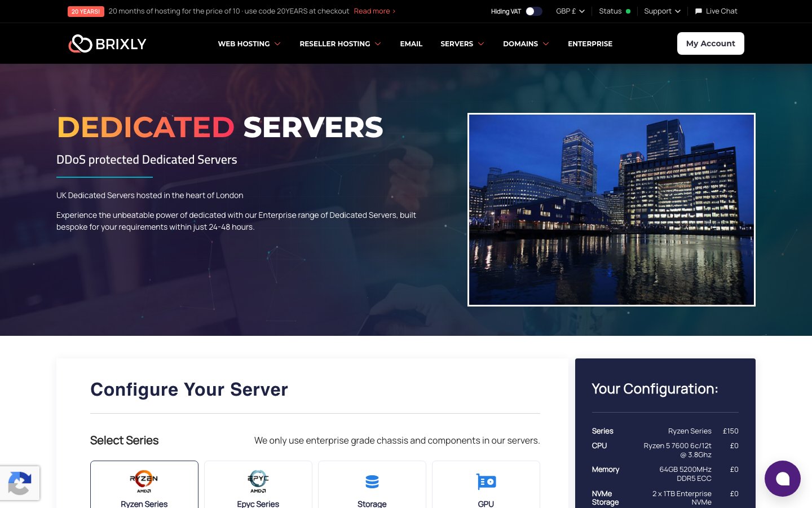Click the '64GB 5200MHz DDR5 ECC' memory value
The height and width of the screenshot is (508, 812).
point(685,474)
